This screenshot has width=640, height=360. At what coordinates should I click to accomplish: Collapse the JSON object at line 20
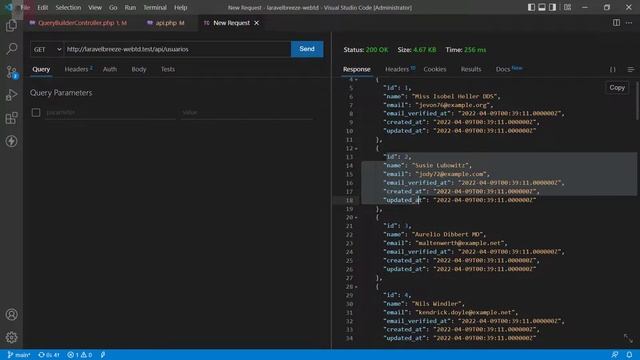pyautogui.click(x=356, y=217)
